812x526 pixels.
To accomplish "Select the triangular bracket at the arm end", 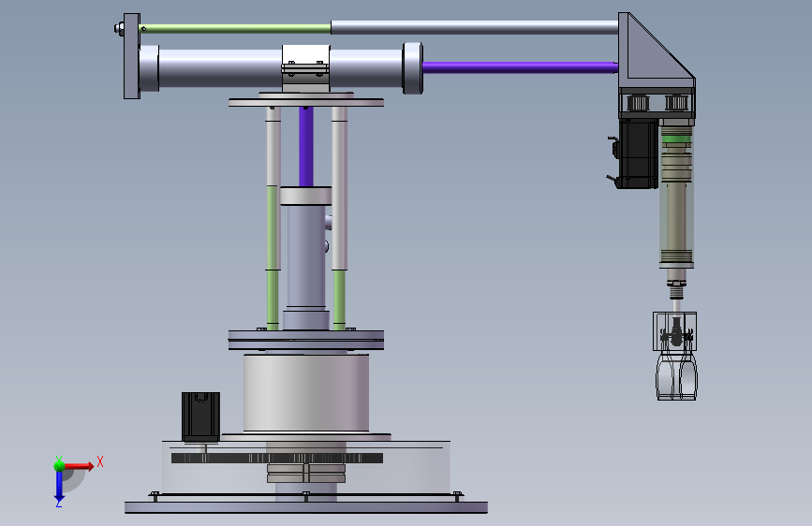I will click(x=656, y=51).
